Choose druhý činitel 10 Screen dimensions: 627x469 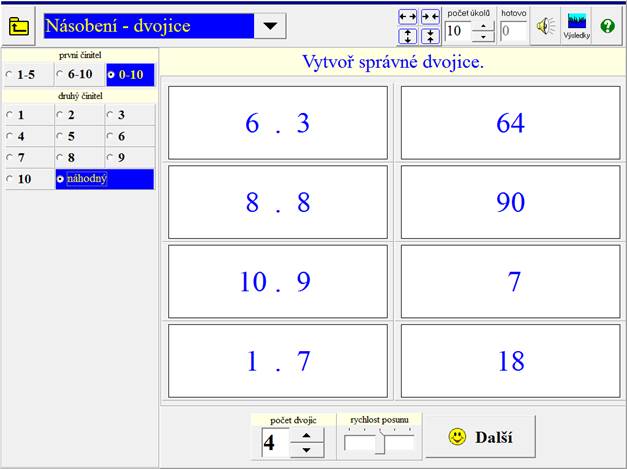point(29,179)
